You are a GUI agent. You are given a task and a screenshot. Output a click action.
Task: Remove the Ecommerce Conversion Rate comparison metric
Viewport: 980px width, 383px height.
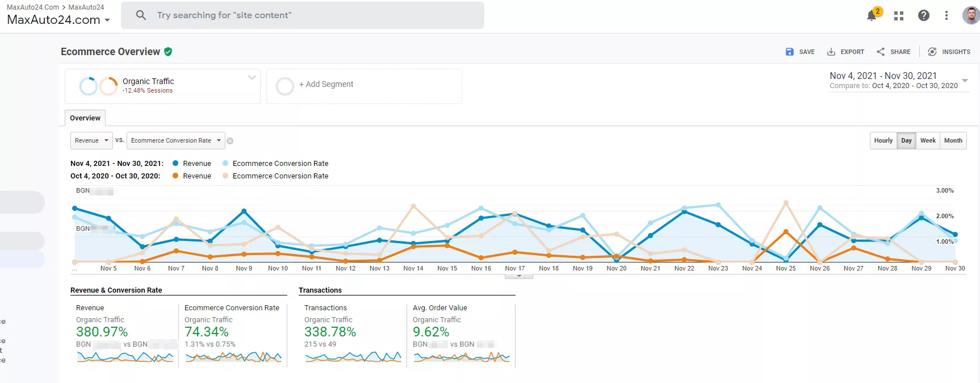(230, 141)
